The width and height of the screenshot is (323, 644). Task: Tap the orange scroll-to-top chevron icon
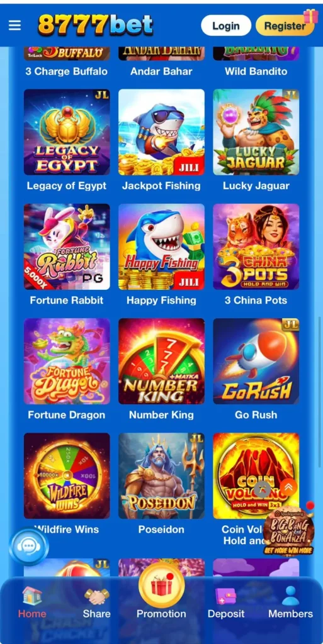[x=288, y=487]
